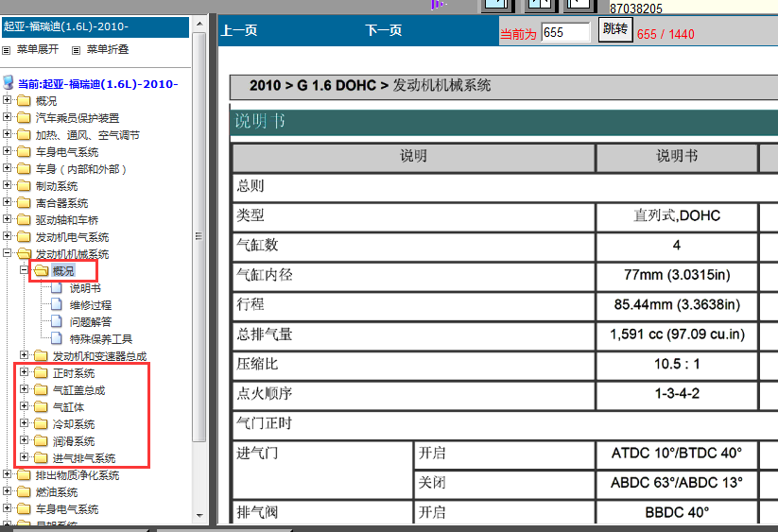Click the folder icon for 车身电气系统 near top
The image size is (778, 532).
(x=24, y=152)
